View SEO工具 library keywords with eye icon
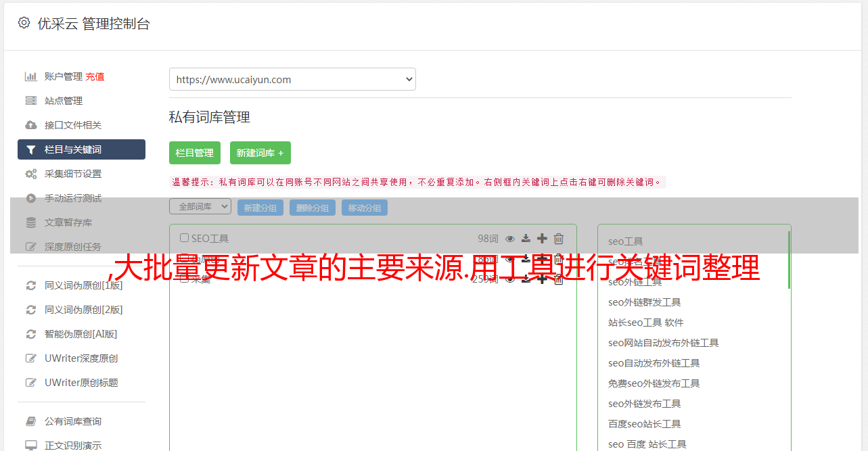Viewport: 868px width, 451px height. point(510,239)
